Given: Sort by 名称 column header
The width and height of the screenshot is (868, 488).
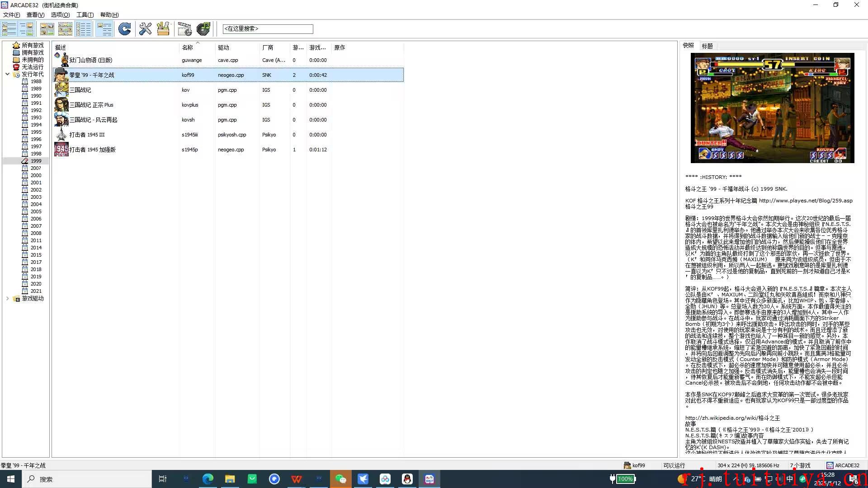Looking at the screenshot, I should (197, 47).
